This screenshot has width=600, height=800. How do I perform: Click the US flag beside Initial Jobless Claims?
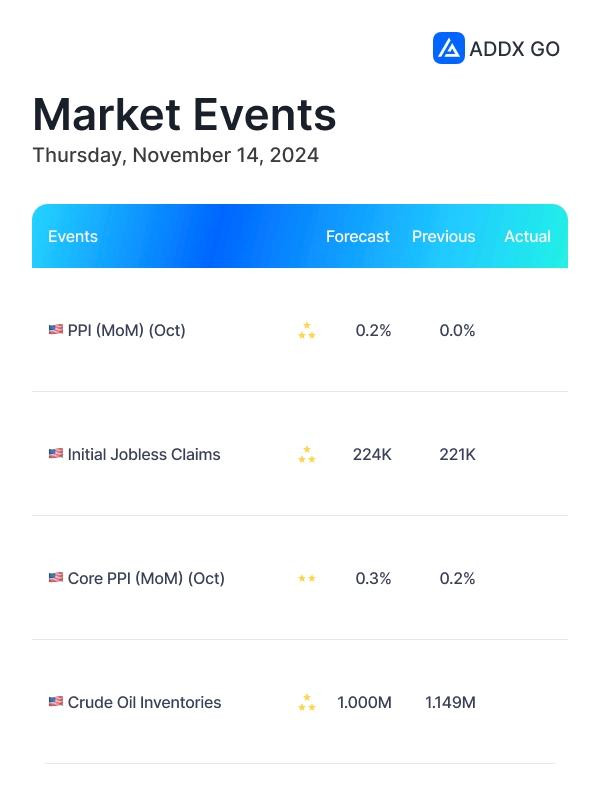(56, 454)
